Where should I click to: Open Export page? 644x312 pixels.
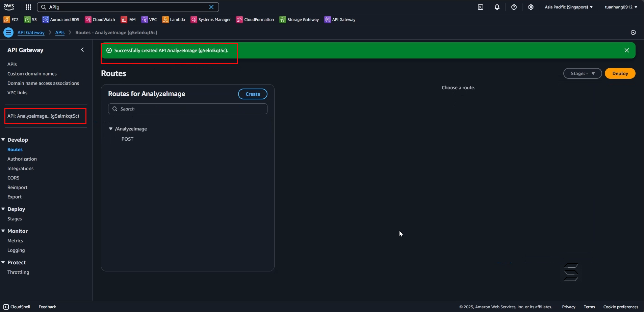[15, 197]
